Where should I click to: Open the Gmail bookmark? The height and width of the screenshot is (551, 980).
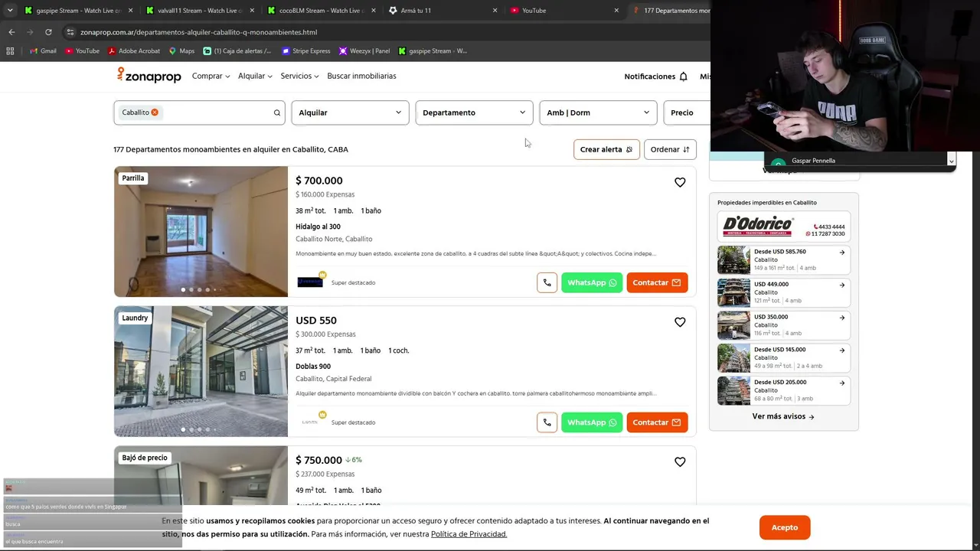(43, 51)
